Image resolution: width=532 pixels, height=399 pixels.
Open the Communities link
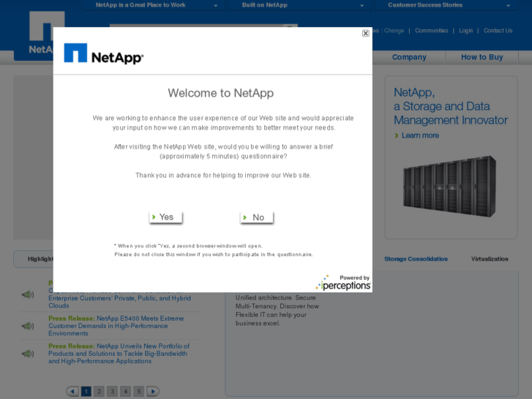[x=431, y=31]
